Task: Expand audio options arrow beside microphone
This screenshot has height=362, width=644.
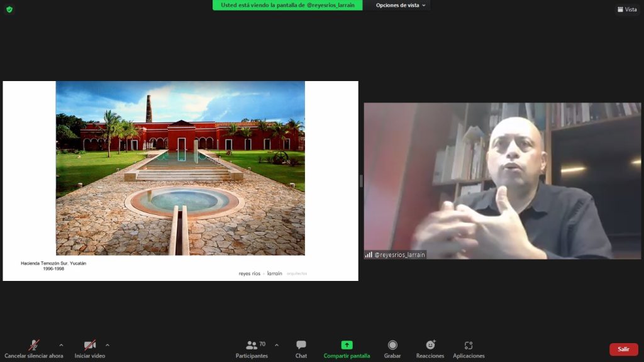Action: pos(61,345)
